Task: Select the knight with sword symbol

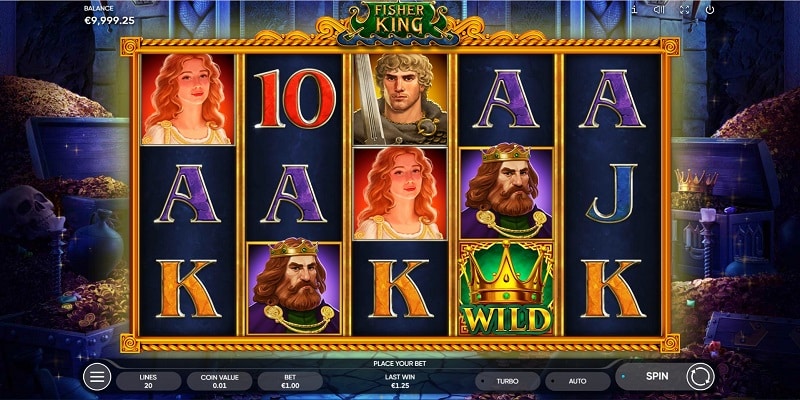Action: click(400, 99)
